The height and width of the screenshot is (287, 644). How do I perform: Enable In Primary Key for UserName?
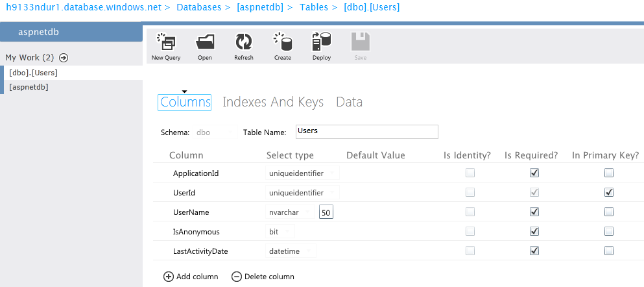coord(608,212)
